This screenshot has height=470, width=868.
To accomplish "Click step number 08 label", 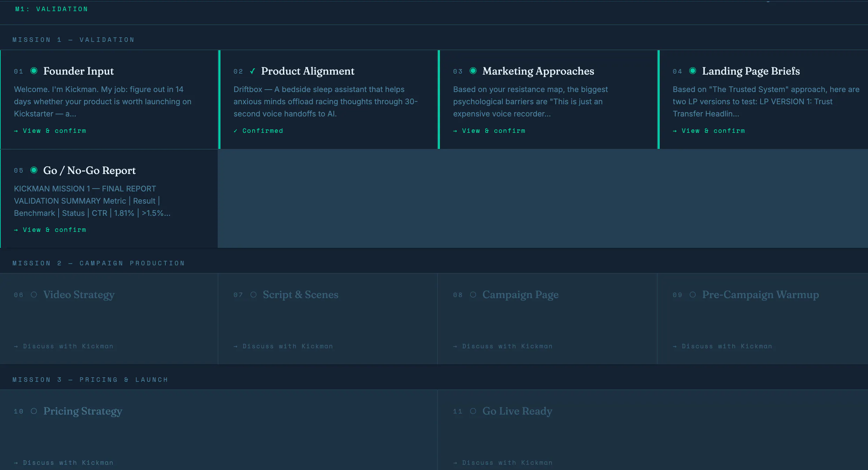I will (458, 295).
